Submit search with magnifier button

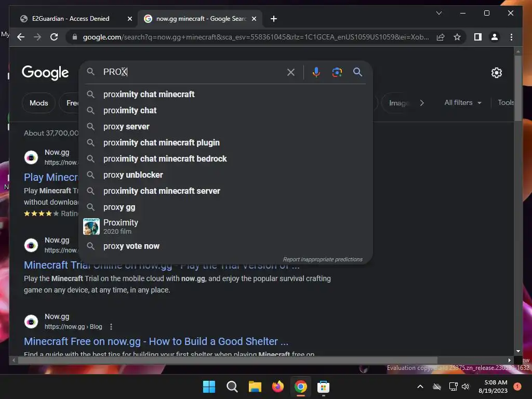(357, 72)
